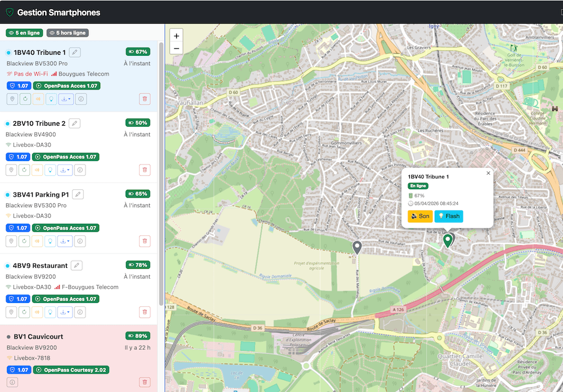
Task: Edit name of 2BV10 Tribune 2
Action: (x=74, y=123)
